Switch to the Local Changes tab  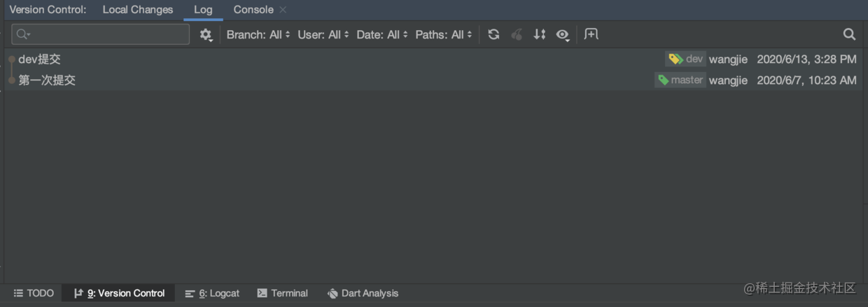pos(138,10)
